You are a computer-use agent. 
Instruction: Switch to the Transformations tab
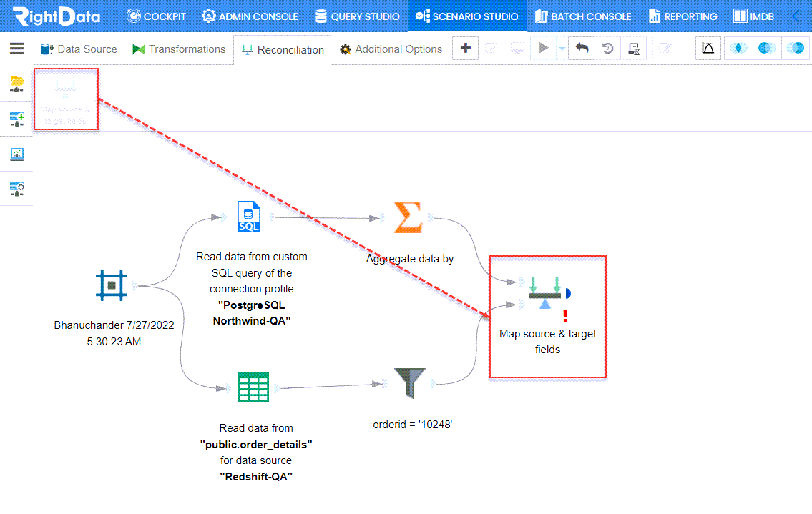click(179, 49)
